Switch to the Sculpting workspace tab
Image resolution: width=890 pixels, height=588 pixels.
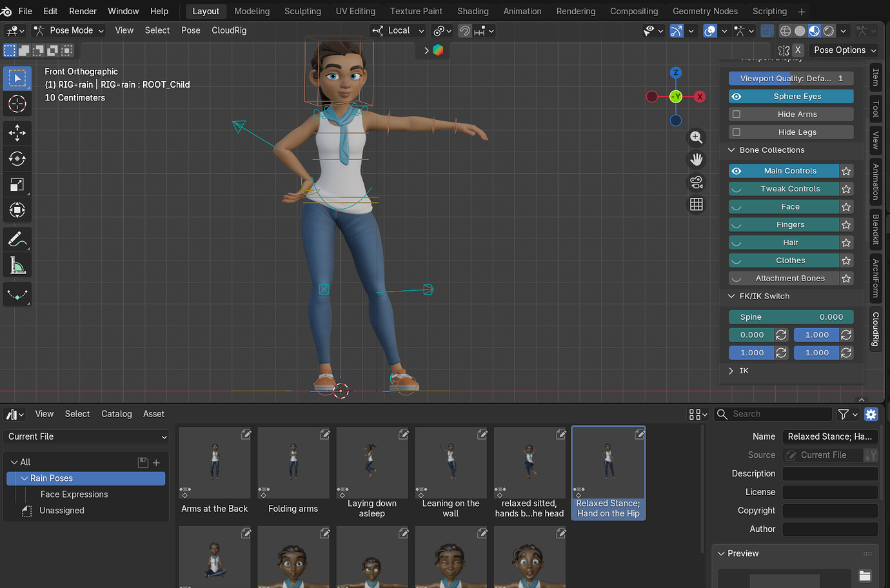pos(302,11)
